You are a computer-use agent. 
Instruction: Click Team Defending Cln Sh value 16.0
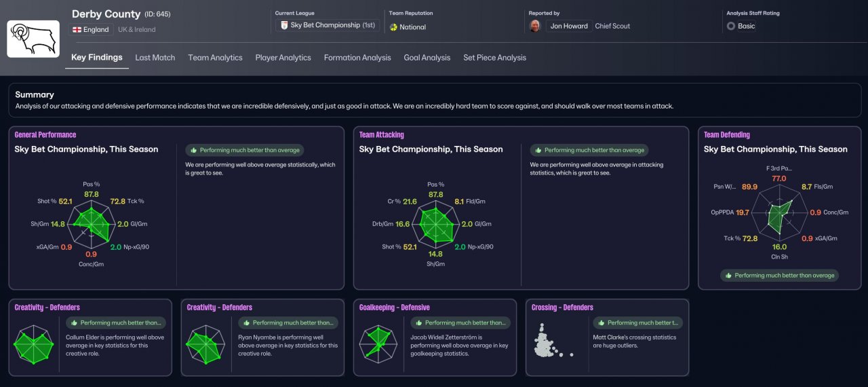click(780, 247)
